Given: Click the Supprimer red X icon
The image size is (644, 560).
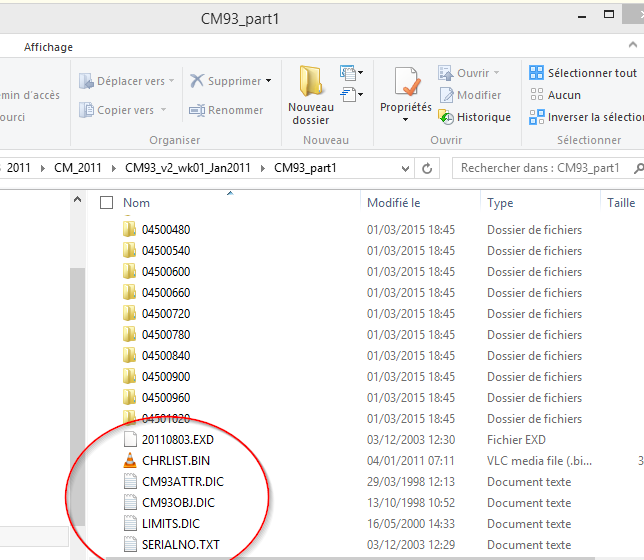Looking at the screenshot, I should tap(197, 81).
